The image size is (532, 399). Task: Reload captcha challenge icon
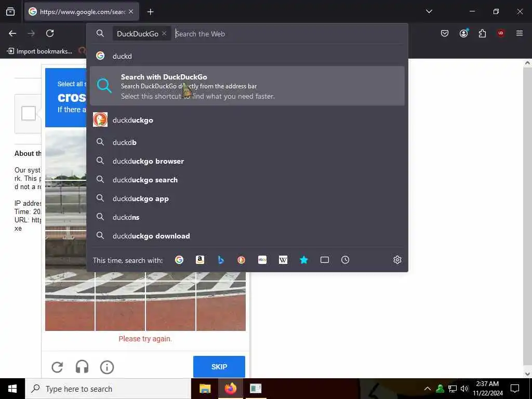click(57, 367)
